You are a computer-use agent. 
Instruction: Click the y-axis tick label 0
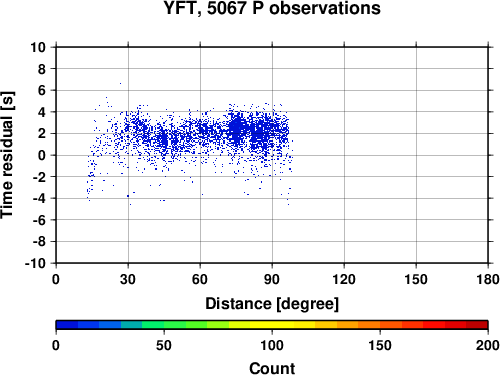42,155
